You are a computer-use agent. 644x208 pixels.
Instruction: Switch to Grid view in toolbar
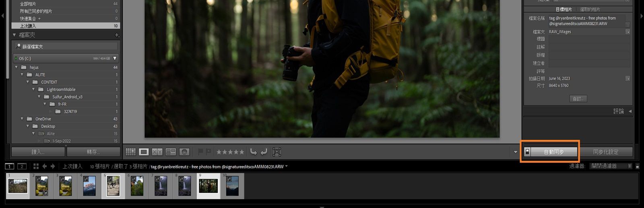[x=130, y=152]
